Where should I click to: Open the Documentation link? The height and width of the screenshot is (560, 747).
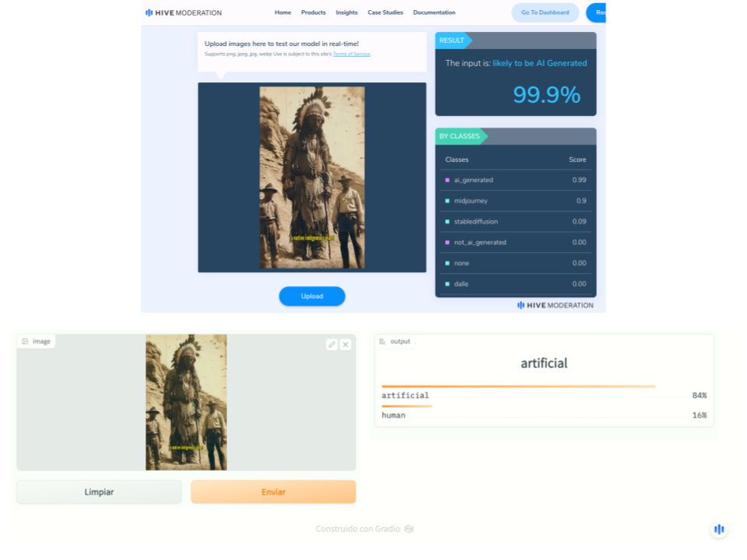pos(434,12)
